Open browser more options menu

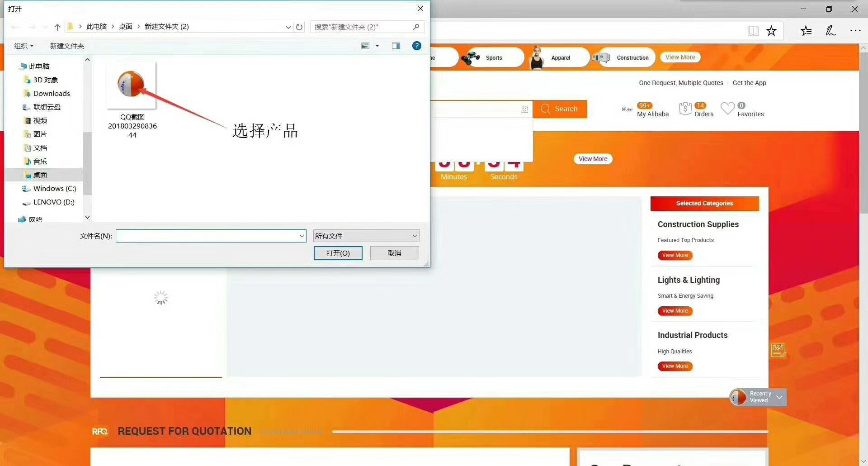tap(855, 31)
